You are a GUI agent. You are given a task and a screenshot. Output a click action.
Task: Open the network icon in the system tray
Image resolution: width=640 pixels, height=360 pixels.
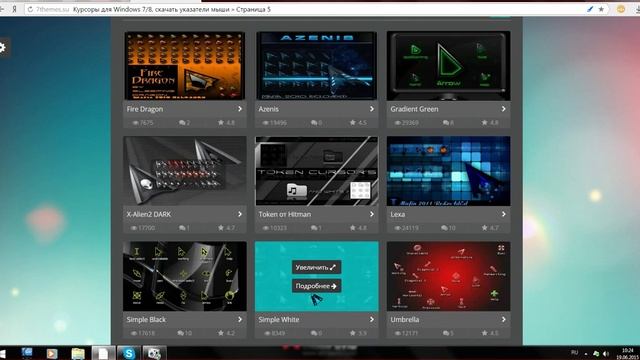click(x=596, y=353)
